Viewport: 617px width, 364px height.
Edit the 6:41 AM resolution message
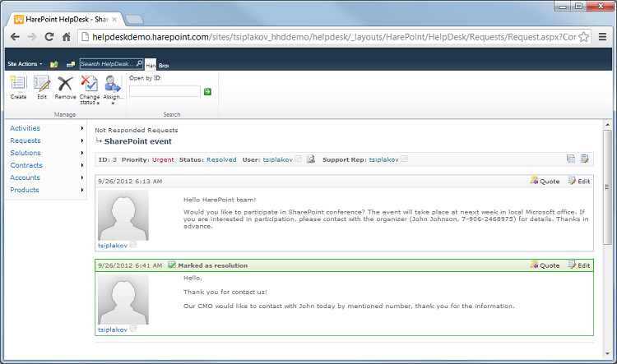pyautogui.click(x=579, y=265)
